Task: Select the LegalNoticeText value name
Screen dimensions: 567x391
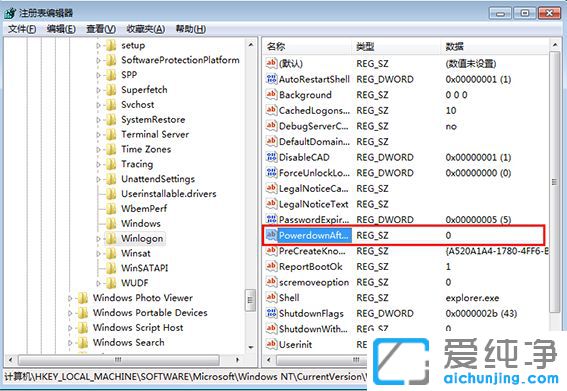Action: 314,204
